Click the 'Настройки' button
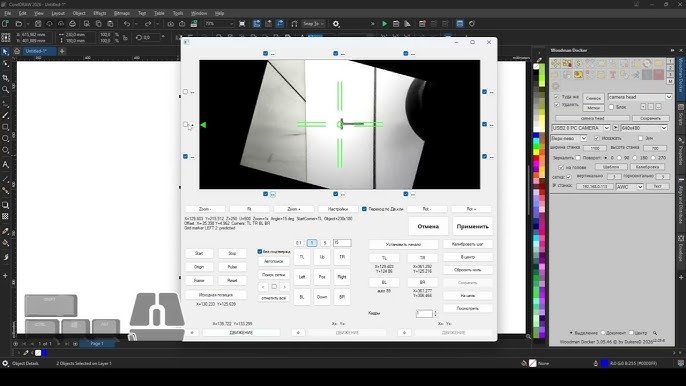 pos(338,209)
